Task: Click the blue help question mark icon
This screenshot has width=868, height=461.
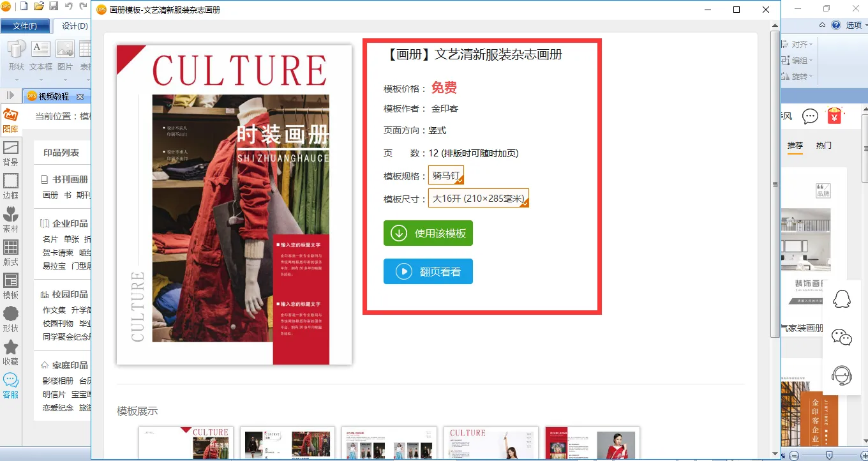Action: [836, 26]
